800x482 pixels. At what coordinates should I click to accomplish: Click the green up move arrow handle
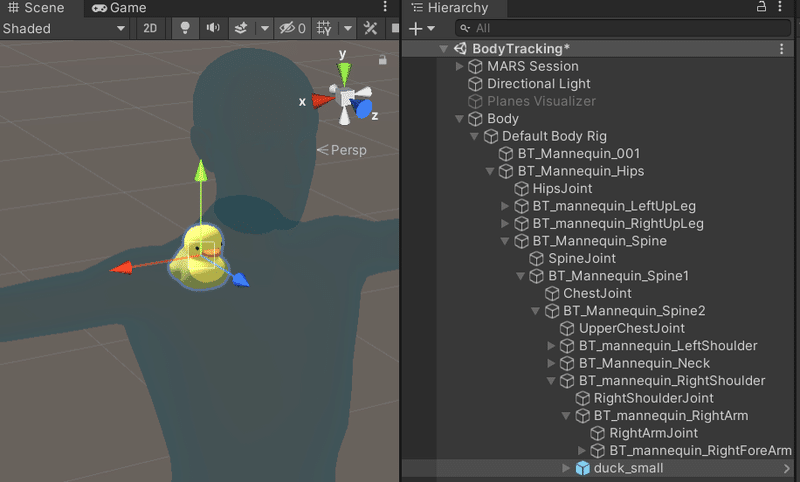tap(201, 170)
